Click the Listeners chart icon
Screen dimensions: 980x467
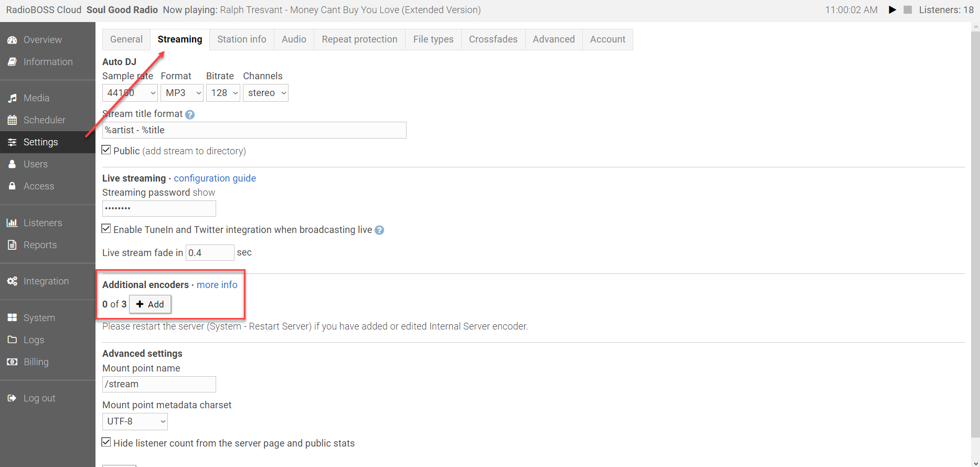(x=12, y=223)
